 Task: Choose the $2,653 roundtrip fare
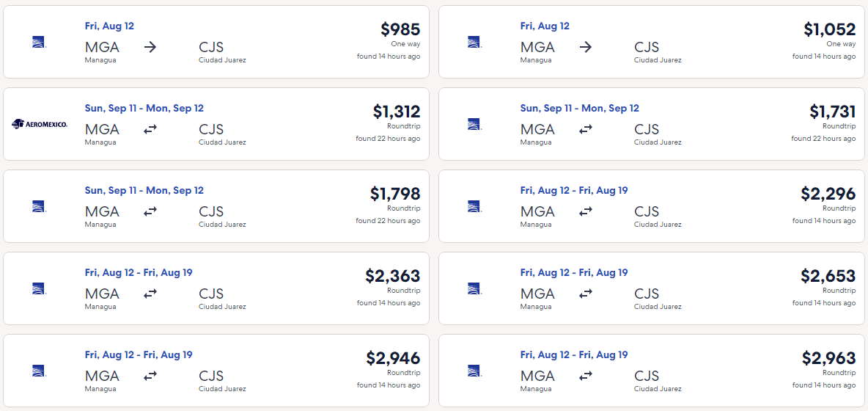[828, 276]
